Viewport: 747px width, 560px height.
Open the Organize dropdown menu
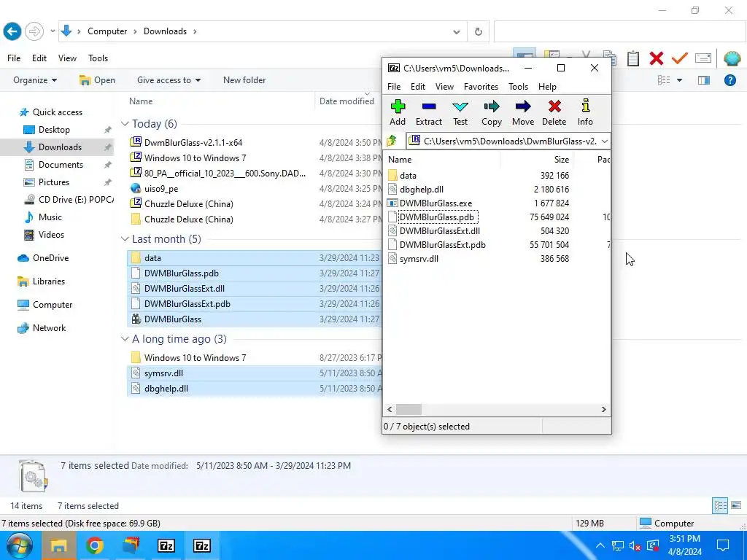tap(35, 80)
